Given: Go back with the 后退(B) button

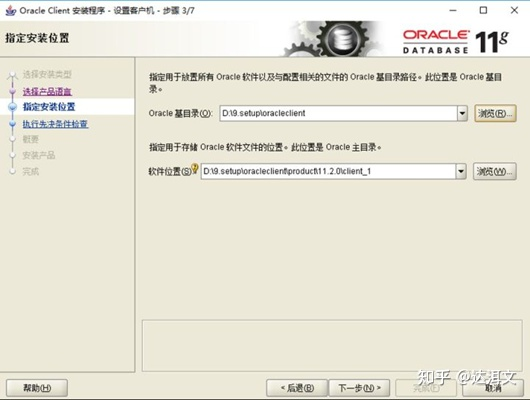Looking at the screenshot, I should [297, 388].
